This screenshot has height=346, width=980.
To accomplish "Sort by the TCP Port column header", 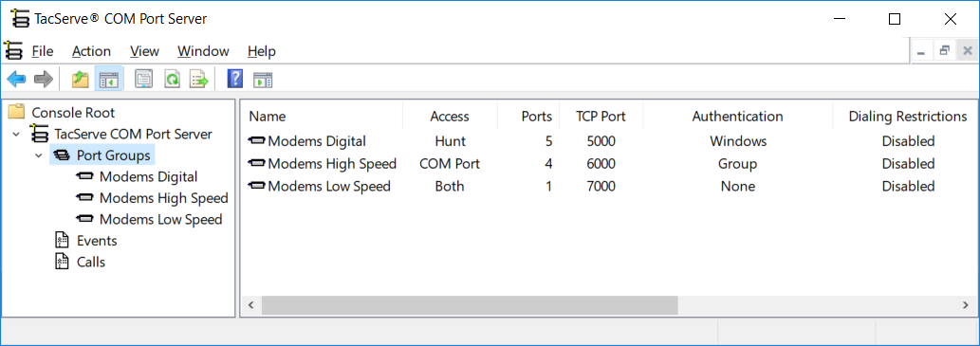I will (x=601, y=117).
